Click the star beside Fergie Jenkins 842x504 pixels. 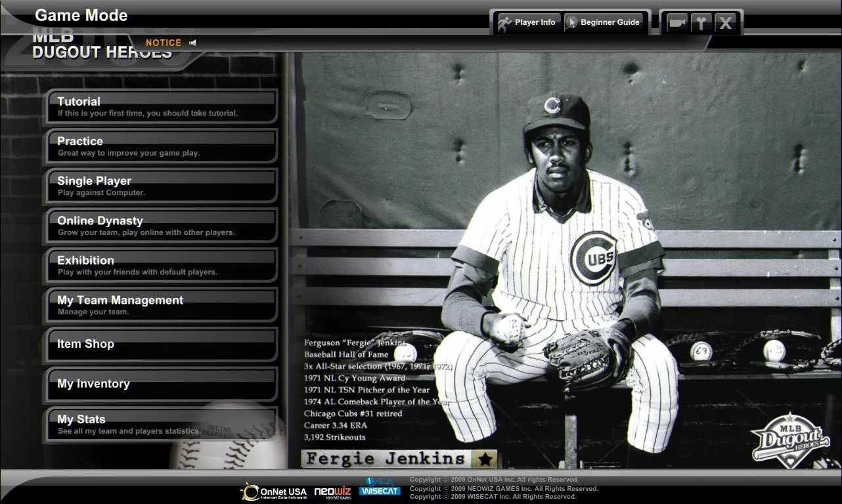[485, 459]
